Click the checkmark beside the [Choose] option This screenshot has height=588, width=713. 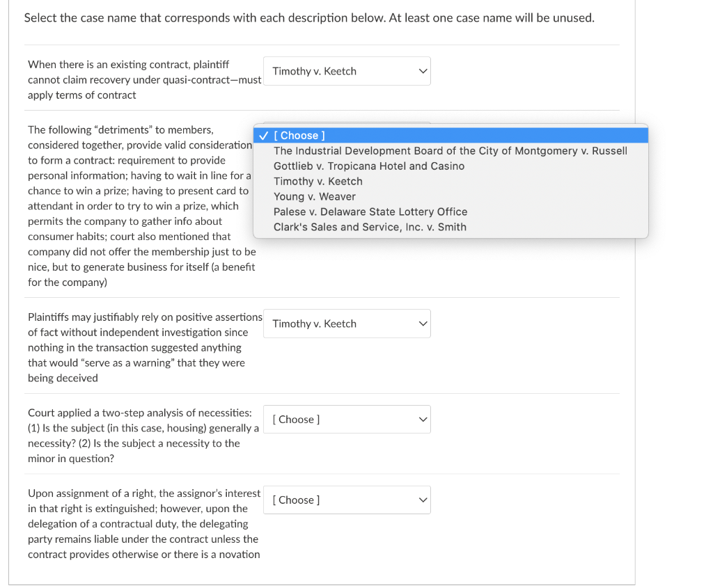click(263, 135)
